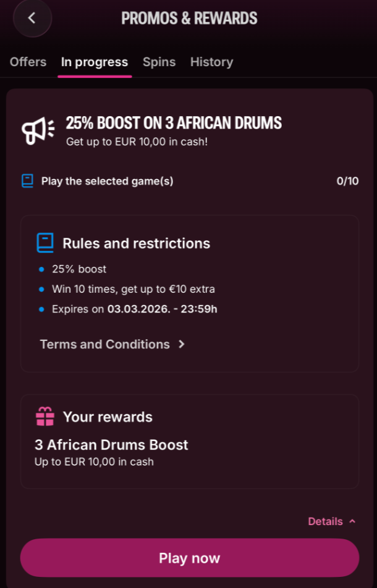The image size is (377, 588).
Task: Switch to the Offers tab
Action: coord(28,62)
